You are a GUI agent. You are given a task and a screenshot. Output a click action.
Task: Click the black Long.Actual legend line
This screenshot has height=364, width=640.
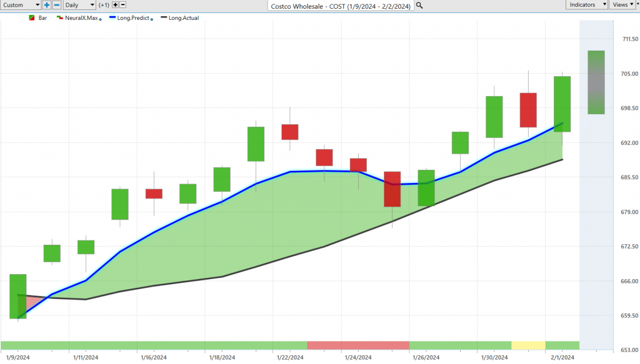(x=164, y=17)
